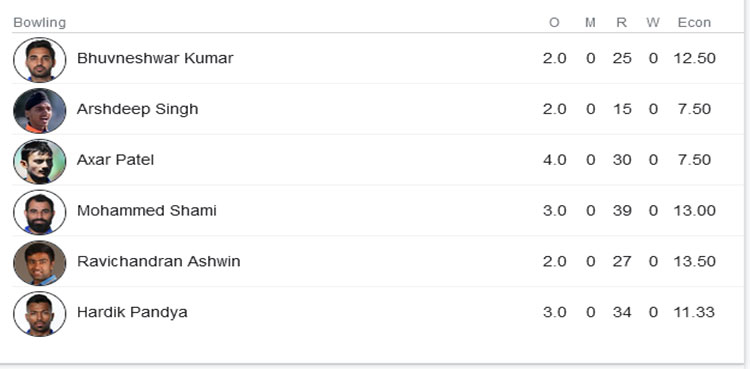Select the Mohammed Shami name
The height and width of the screenshot is (369, 750).
[146, 211]
